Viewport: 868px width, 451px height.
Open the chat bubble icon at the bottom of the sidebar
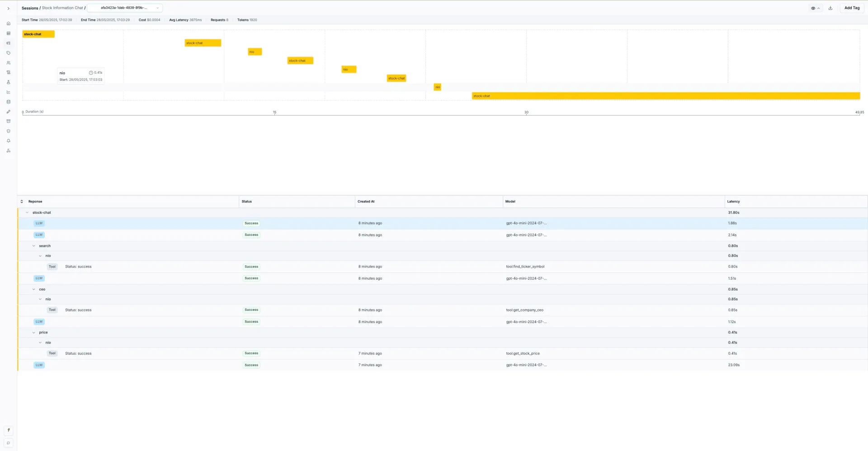8,443
